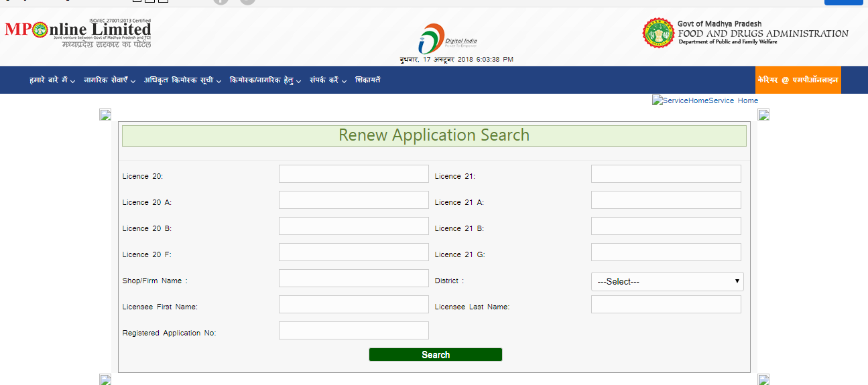Open the संपर्क करें menu
868x385 pixels.
328,80
